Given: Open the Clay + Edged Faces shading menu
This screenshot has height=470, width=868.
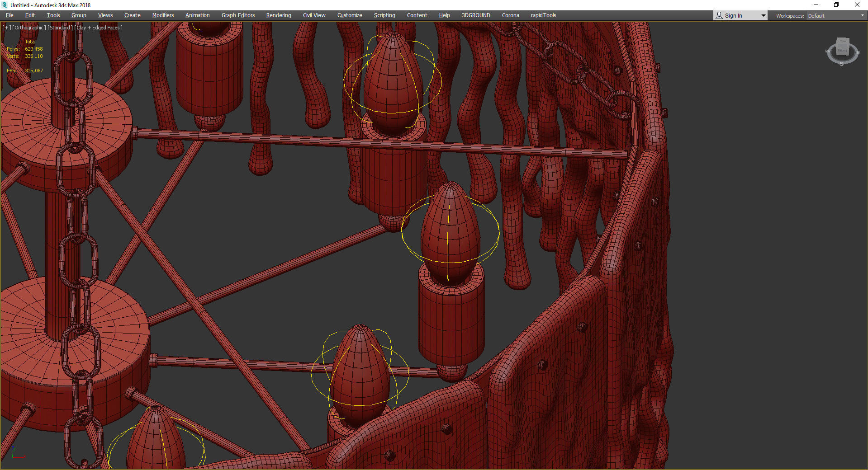Looking at the screenshot, I should 98,28.
